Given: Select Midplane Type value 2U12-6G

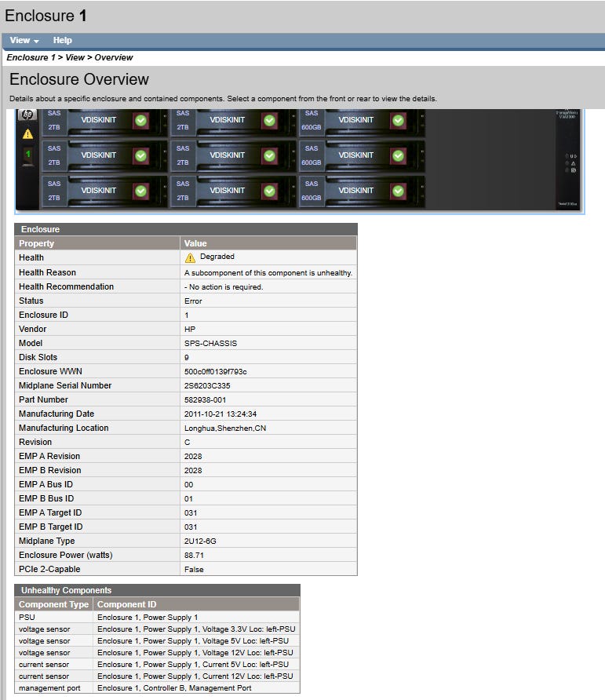Looking at the screenshot, I should click(x=200, y=541).
